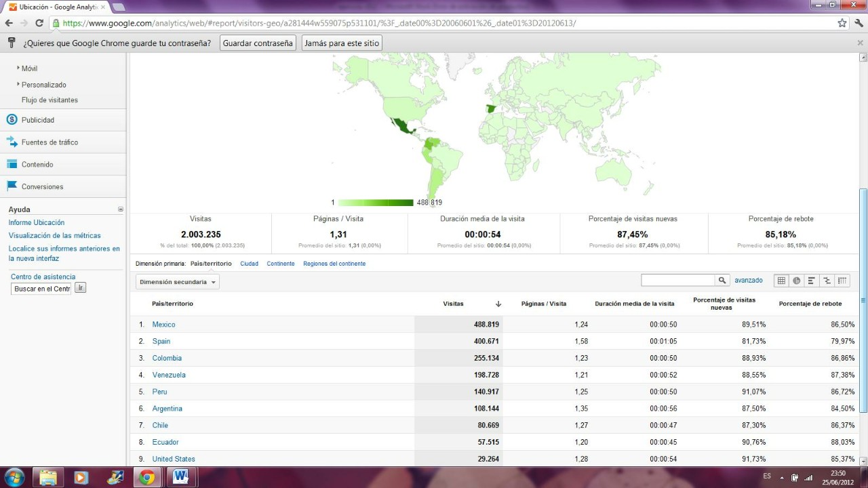
Task: Click the search magnifier in table filter
Action: click(x=722, y=281)
